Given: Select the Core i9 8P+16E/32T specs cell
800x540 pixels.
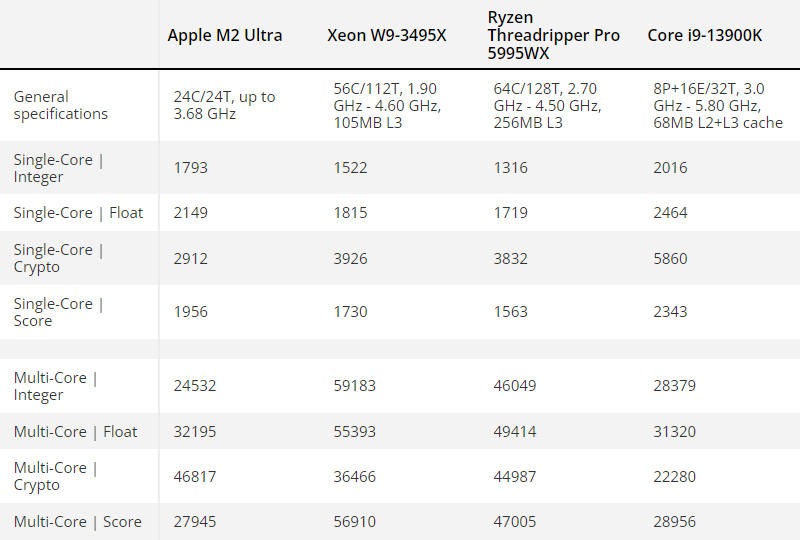Looking at the screenshot, I should tap(717, 105).
